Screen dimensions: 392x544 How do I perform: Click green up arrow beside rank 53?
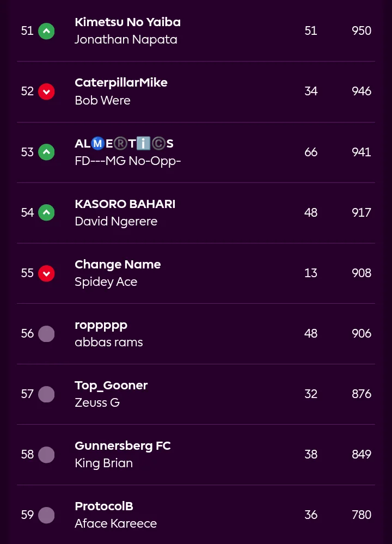pyautogui.click(x=46, y=152)
